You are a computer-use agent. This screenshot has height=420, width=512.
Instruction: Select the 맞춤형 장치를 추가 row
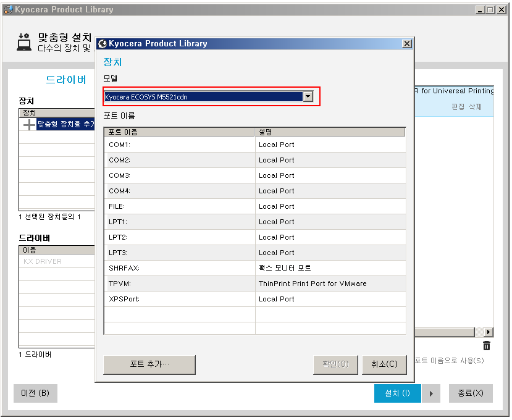pos(57,124)
